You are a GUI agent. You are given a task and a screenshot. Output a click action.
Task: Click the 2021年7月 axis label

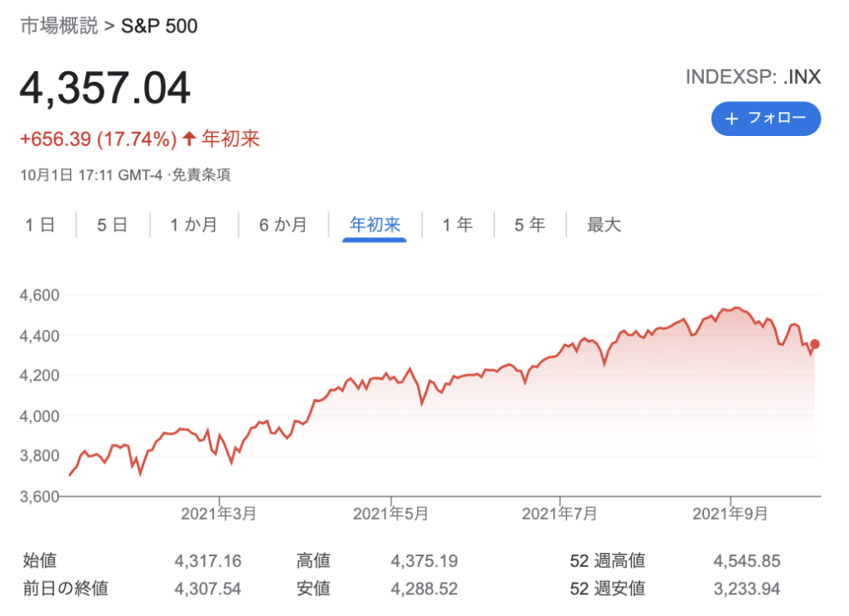pyautogui.click(x=560, y=514)
